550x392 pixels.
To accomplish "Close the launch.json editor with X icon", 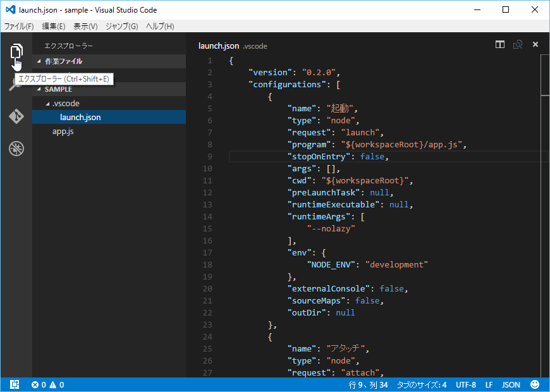I will point(535,45).
